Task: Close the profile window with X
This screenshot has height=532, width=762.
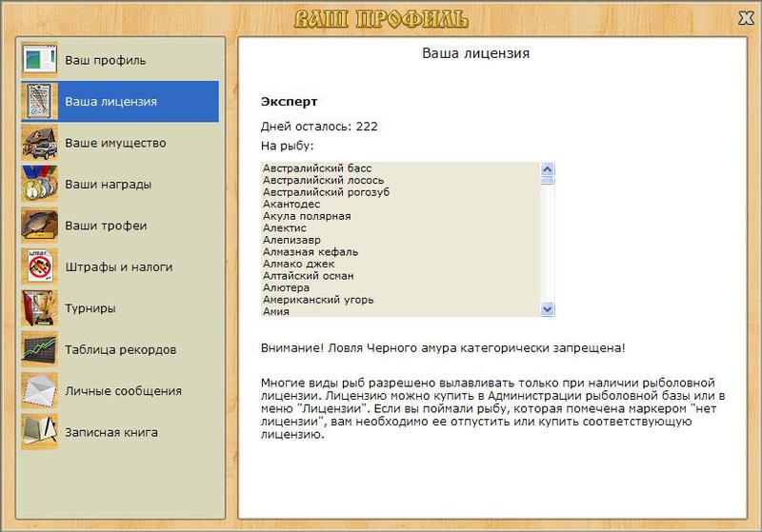Action: (x=746, y=18)
